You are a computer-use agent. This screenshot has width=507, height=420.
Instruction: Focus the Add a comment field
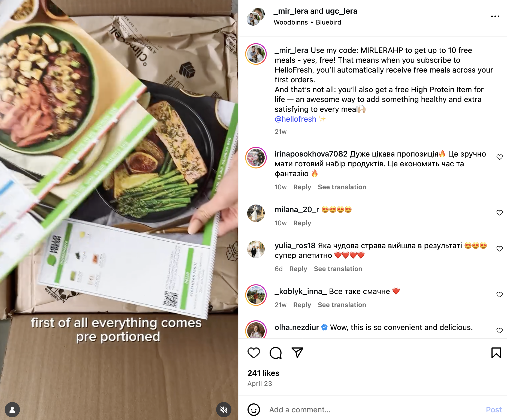373,410
